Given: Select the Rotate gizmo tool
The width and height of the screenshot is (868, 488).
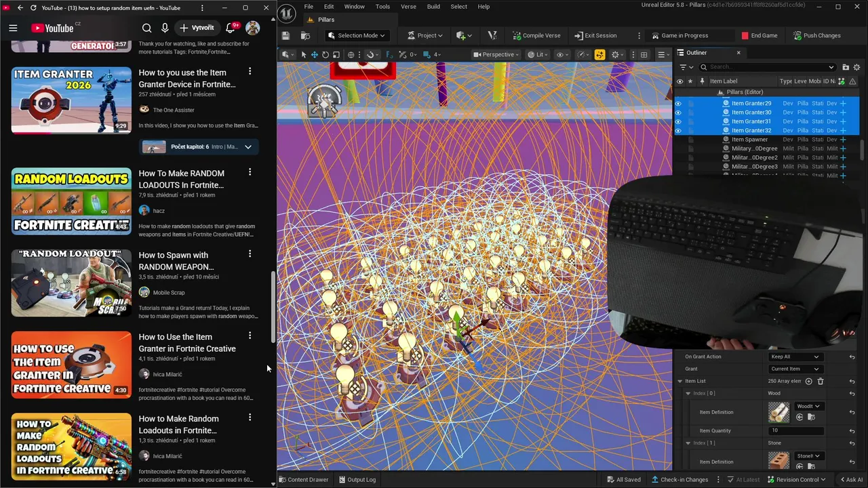Looking at the screenshot, I should pos(325,54).
